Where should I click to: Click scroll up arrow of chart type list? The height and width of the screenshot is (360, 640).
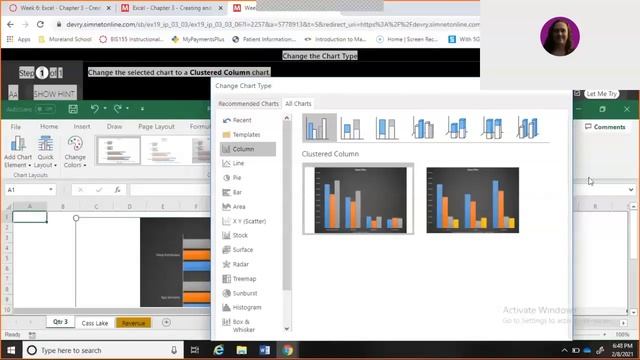tap(287, 118)
